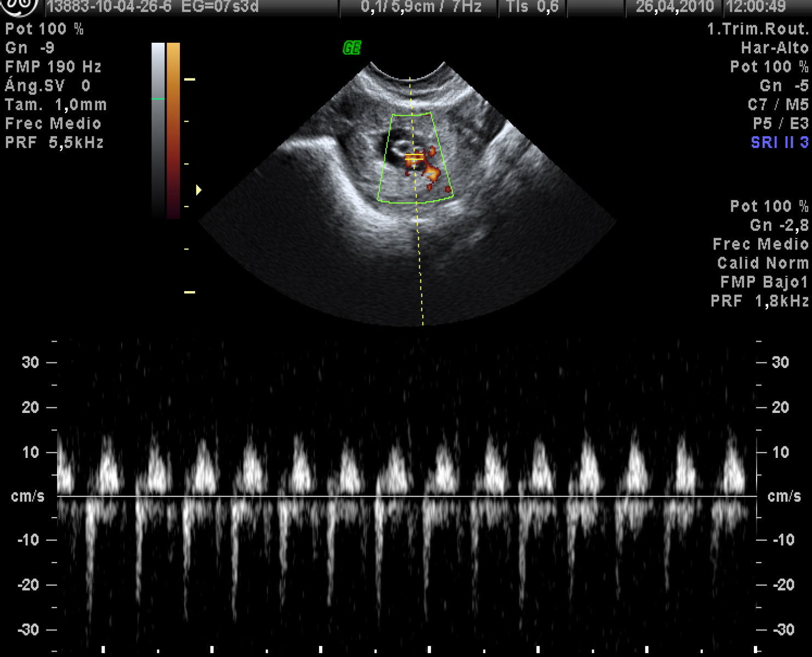
Task: Click the top yellow depth scale tick
Action: point(190,80)
